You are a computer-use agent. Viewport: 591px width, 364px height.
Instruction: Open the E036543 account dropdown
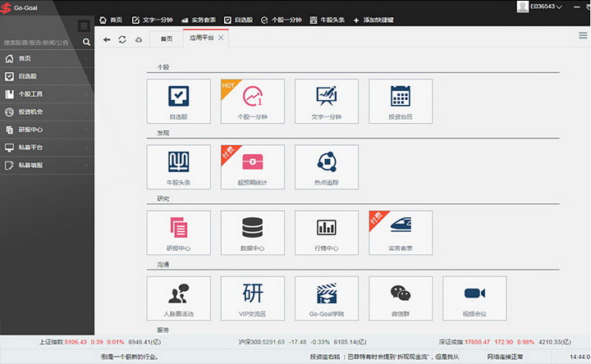[546, 7]
